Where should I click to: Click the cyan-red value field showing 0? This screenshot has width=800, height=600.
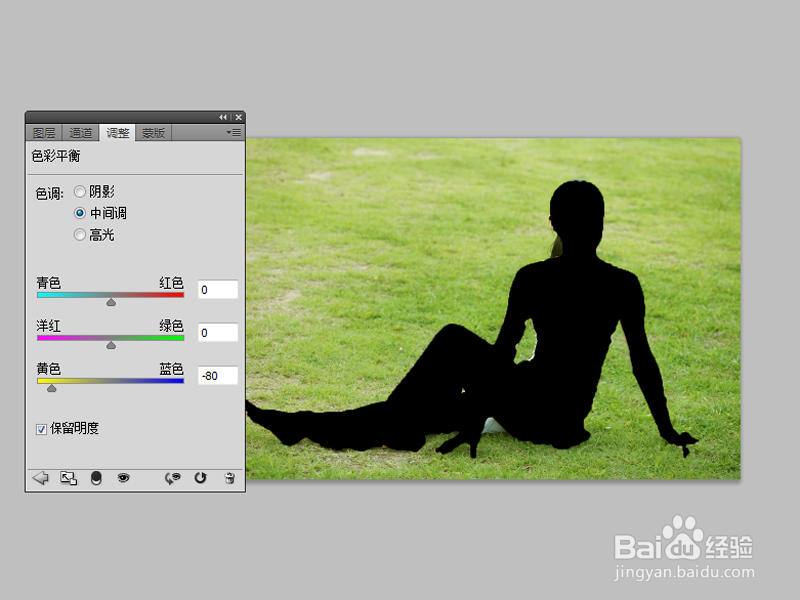tap(218, 290)
